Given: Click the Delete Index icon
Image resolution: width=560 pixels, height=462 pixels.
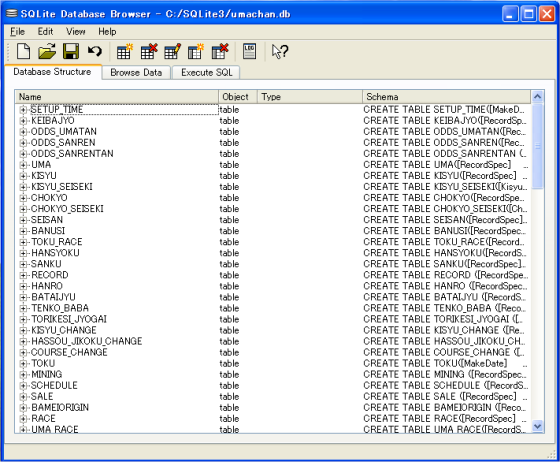Looking at the screenshot, I should pyautogui.click(x=220, y=51).
